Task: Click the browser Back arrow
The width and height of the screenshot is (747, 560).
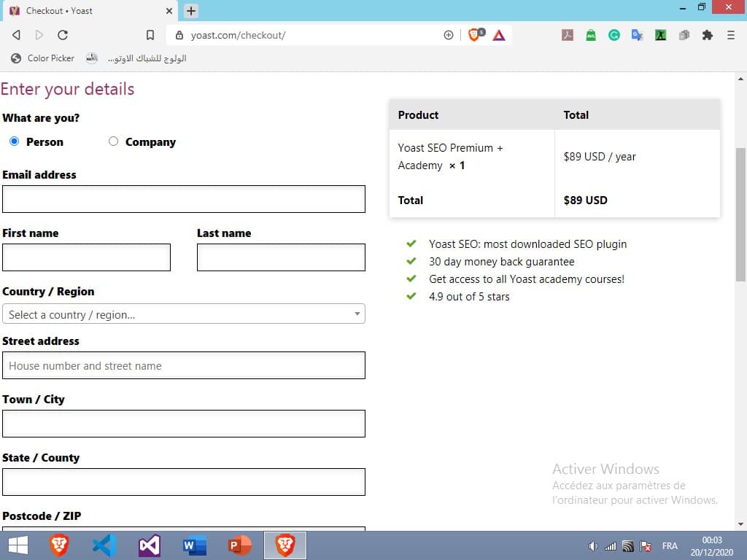Action: pyautogui.click(x=16, y=35)
